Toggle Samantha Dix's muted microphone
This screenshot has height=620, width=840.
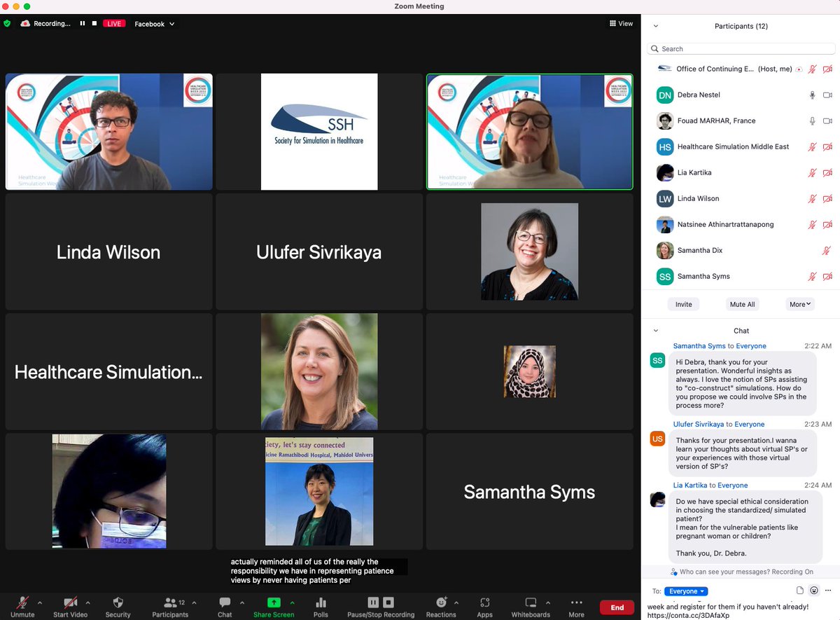[827, 250]
